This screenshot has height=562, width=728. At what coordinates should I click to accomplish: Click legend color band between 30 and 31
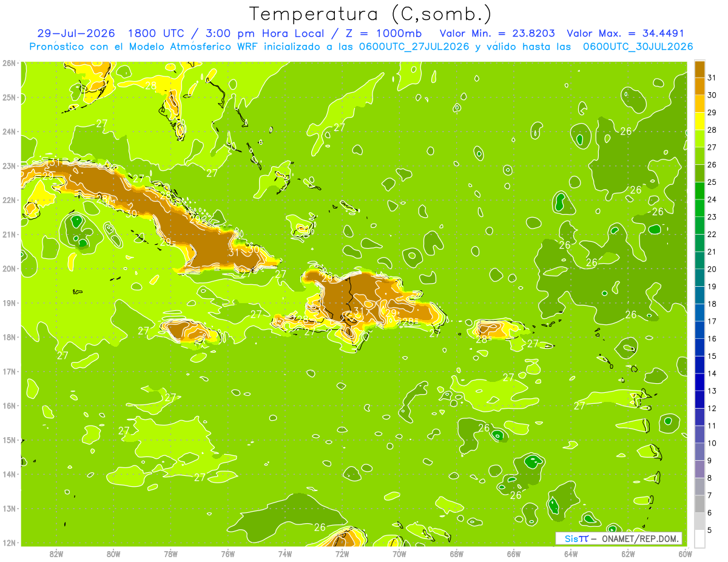(x=699, y=86)
